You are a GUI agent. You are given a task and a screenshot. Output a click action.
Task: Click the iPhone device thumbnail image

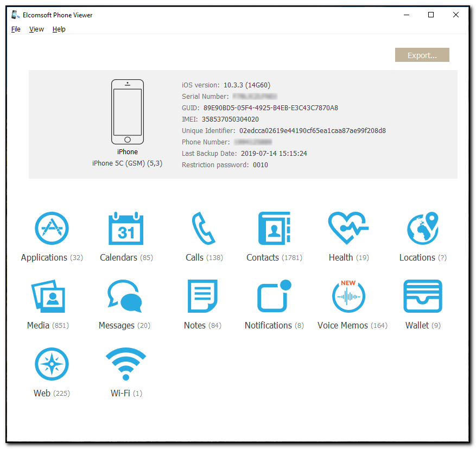[128, 112]
